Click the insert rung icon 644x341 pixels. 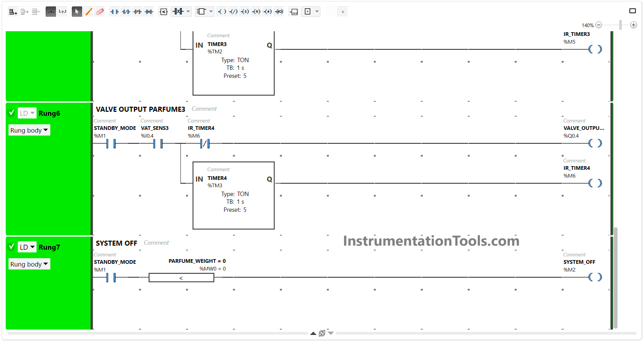24,12
